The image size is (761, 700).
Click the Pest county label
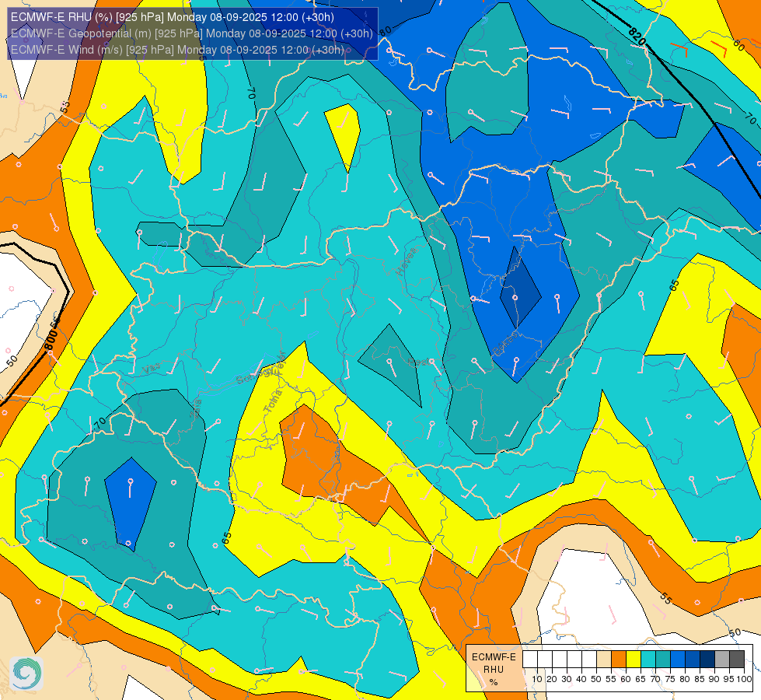tap(418, 362)
